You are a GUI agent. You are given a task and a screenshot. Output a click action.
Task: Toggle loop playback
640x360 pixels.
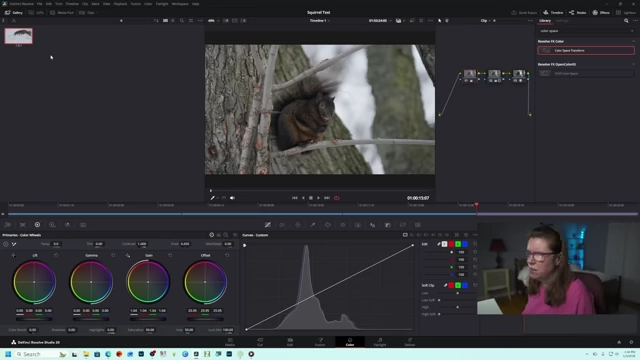pyautogui.click(x=337, y=198)
